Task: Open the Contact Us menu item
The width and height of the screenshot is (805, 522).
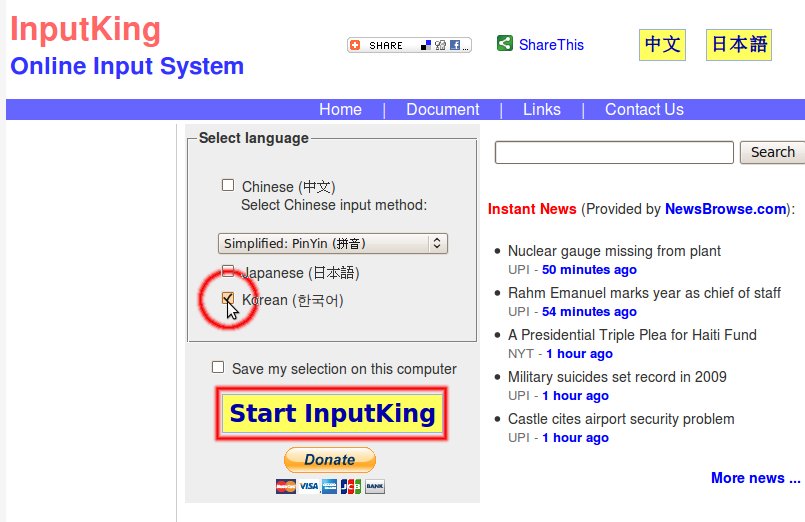Action: point(644,109)
